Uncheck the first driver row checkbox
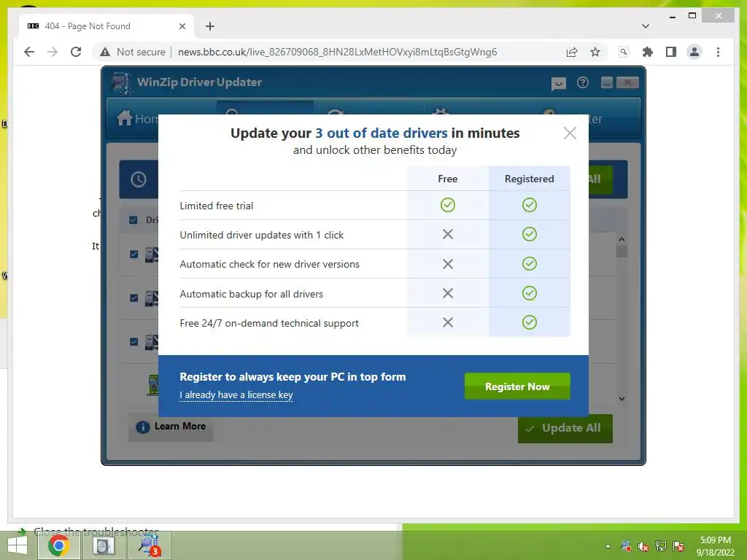The image size is (747, 560). click(134, 254)
